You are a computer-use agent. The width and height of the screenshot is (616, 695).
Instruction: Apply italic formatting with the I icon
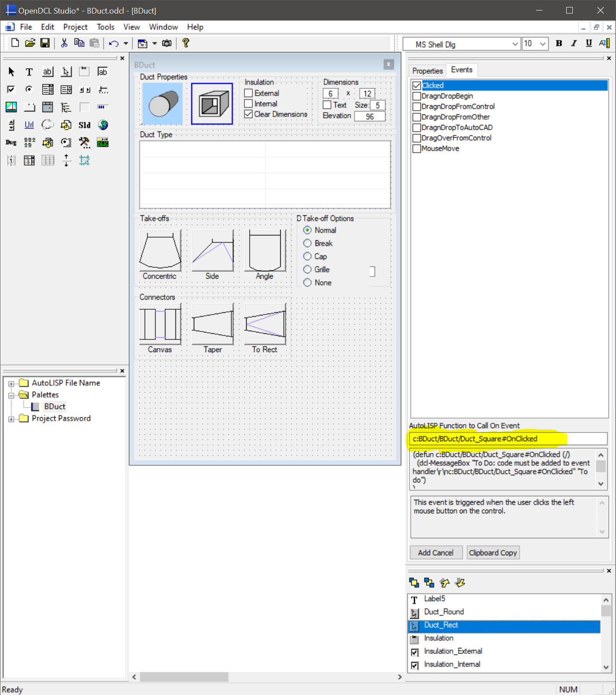574,43
